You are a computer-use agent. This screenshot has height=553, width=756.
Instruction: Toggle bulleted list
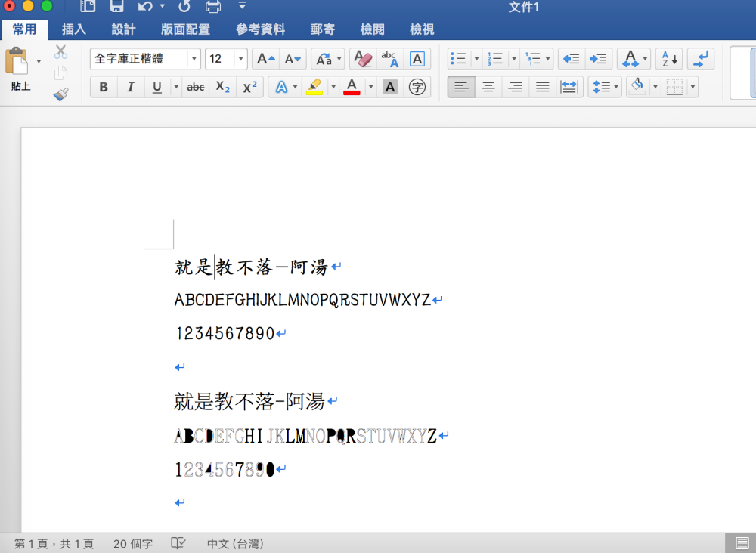[459, 59]
